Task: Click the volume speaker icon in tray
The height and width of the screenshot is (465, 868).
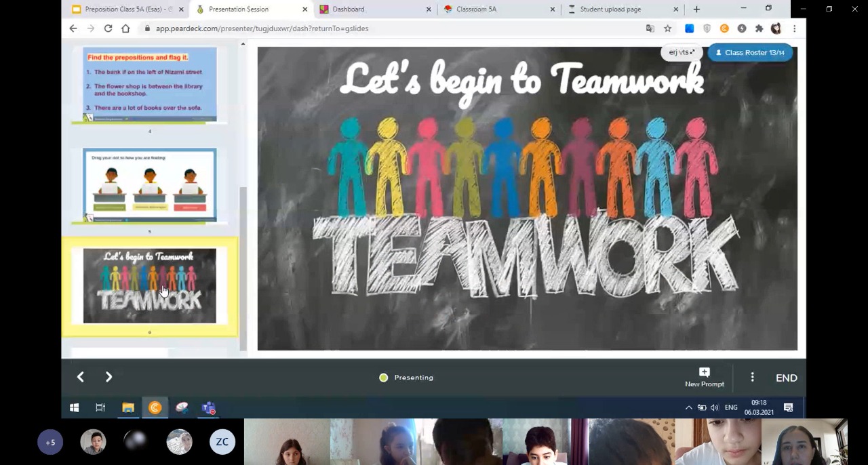Action: 714,407
